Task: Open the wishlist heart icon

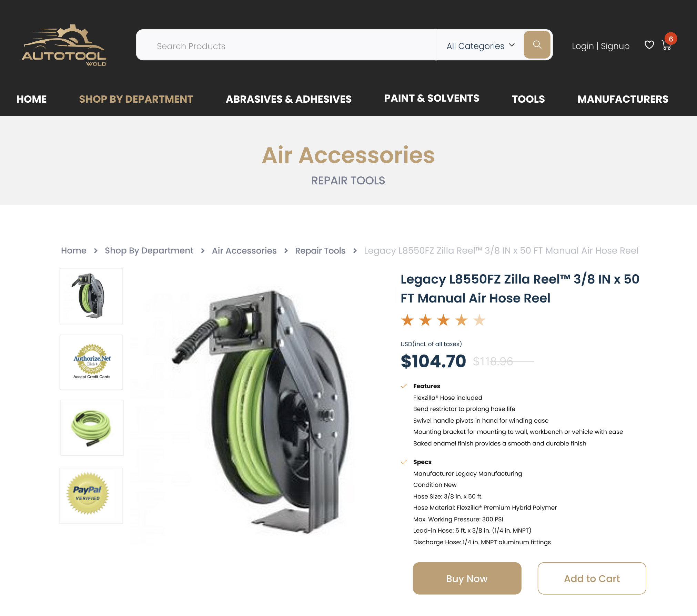Action: pos(649,45)
